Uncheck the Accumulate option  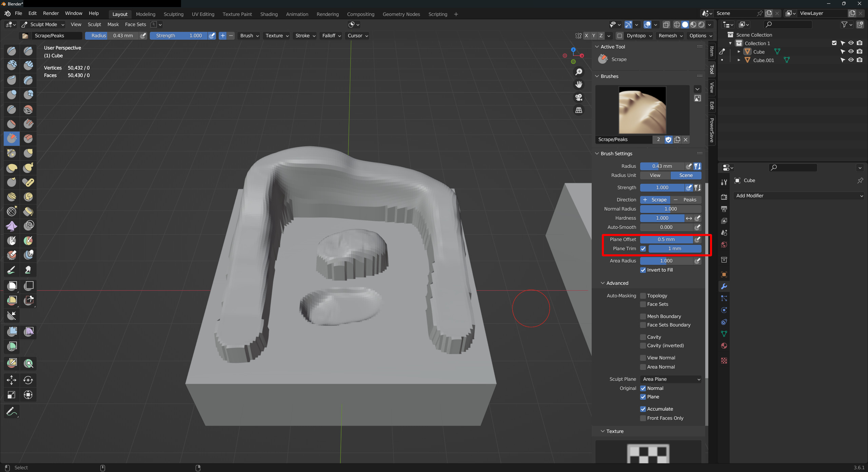click(x=643, y=409)
